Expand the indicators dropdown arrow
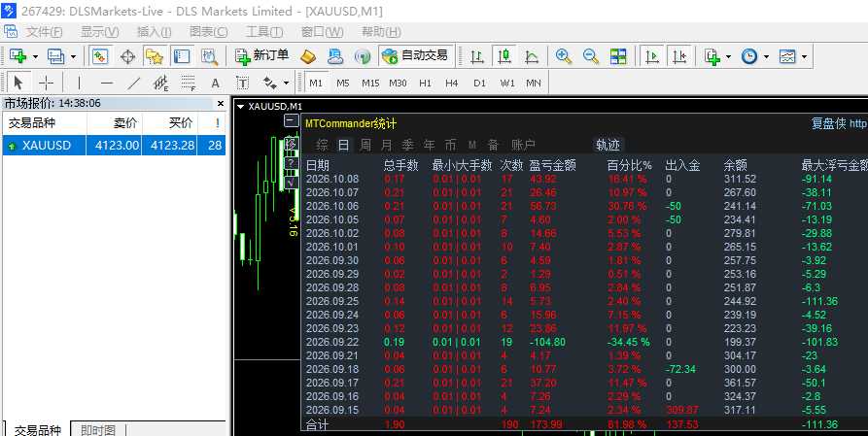The height and width of the screenshot is (436, 868). coord(728,56)
